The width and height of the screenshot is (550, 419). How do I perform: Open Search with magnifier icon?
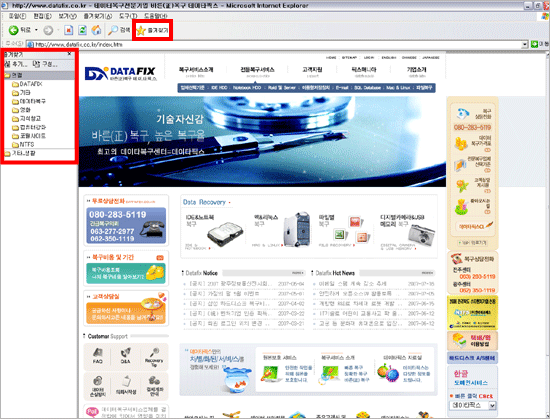[119, 30]
